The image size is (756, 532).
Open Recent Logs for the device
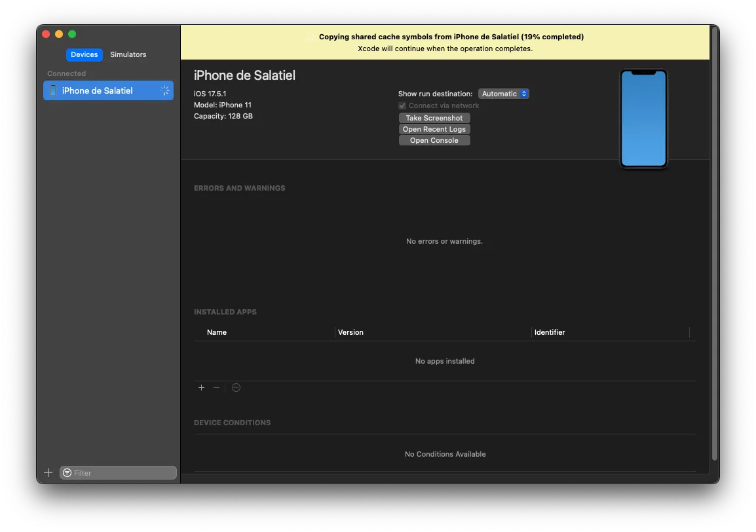(x=434, y=129)
